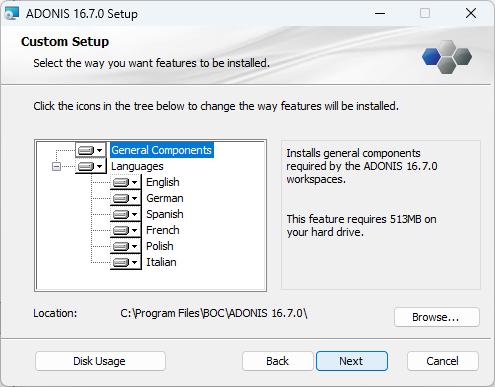Viewport: 495px width, 387px height.
Task: Select the Polish feature label
Action: (160, 246)
